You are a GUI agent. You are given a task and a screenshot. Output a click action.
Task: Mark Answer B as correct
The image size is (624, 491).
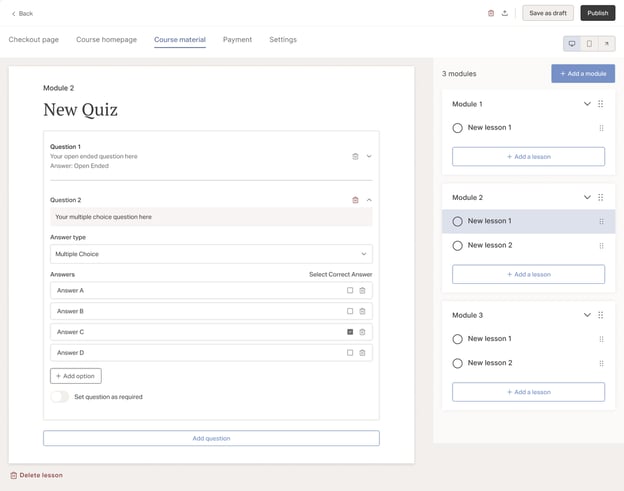tap(350, 311)
